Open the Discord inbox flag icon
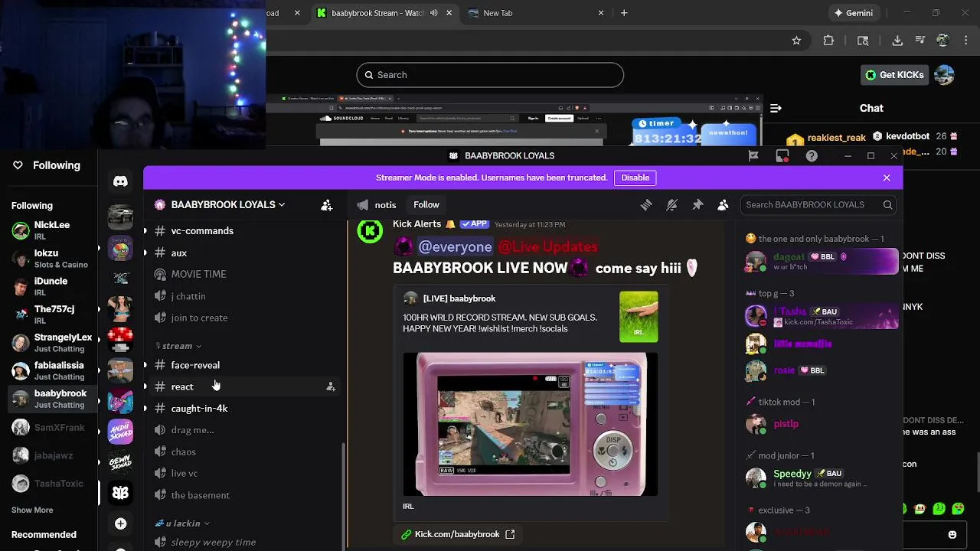Screen dimensions: 980x551 (753, 156)
